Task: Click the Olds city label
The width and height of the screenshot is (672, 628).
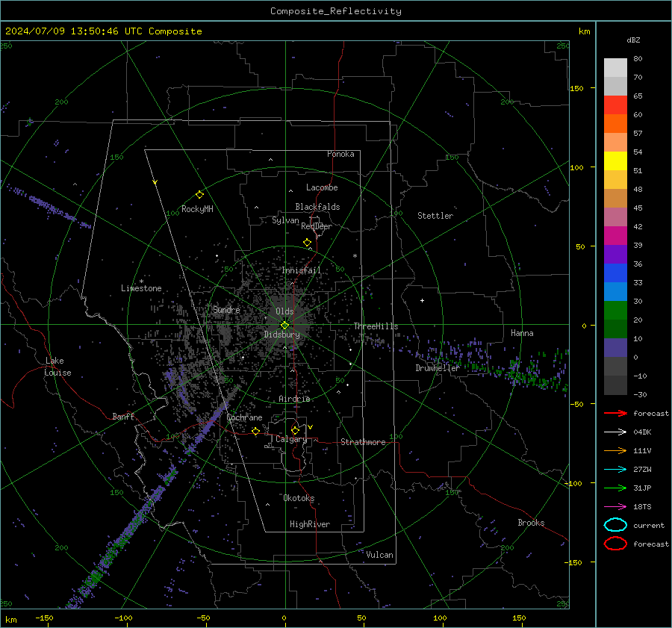Action: point(284,311)
